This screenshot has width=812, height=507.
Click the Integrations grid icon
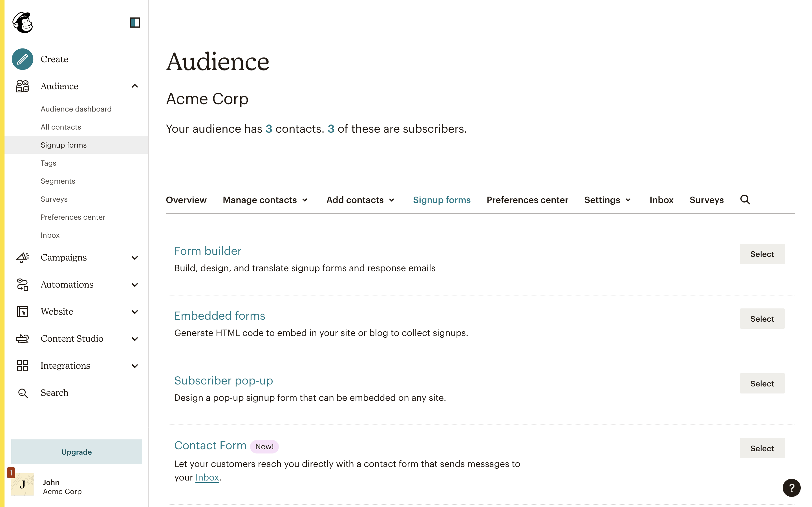tap(23, 366)
